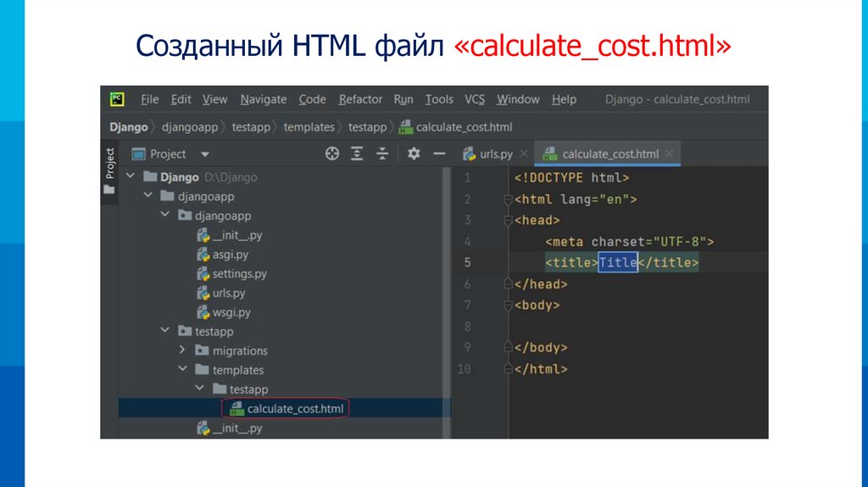Click the selected Title text in line 5

tap(618, 262)
